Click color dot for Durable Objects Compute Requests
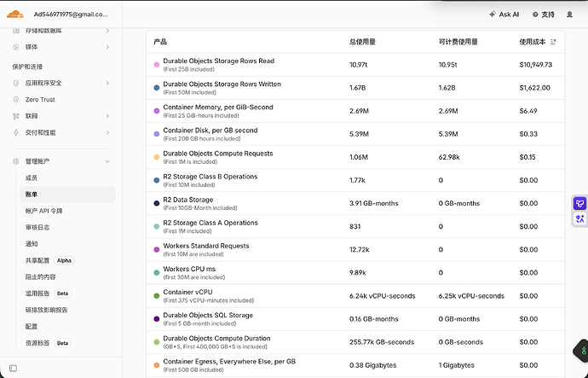 tap(157, 157)
